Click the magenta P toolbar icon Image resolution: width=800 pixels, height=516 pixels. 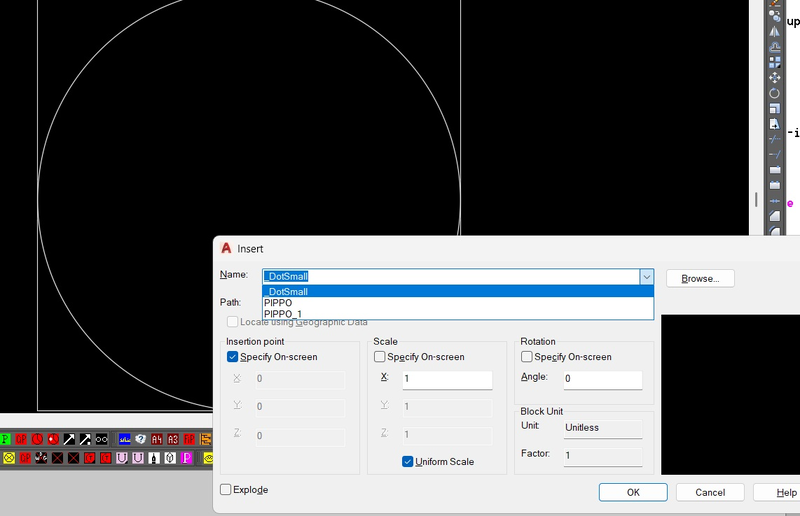pos(186,458)
